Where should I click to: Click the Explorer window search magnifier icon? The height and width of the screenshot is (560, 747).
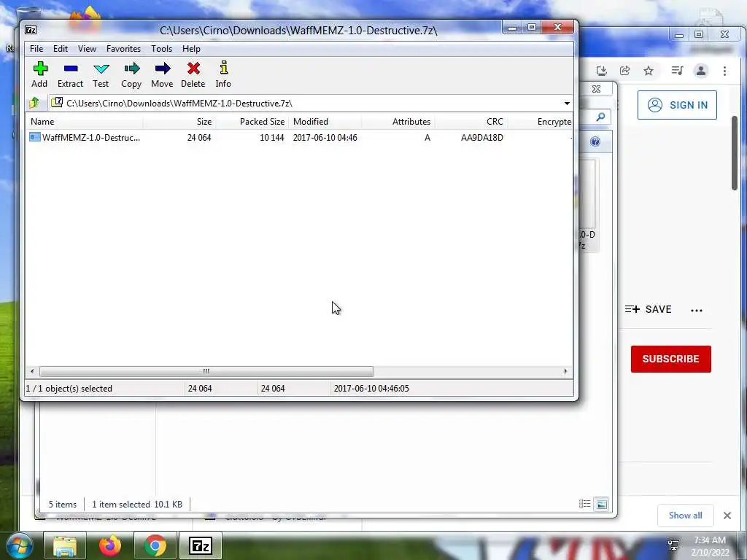[601, 117]
